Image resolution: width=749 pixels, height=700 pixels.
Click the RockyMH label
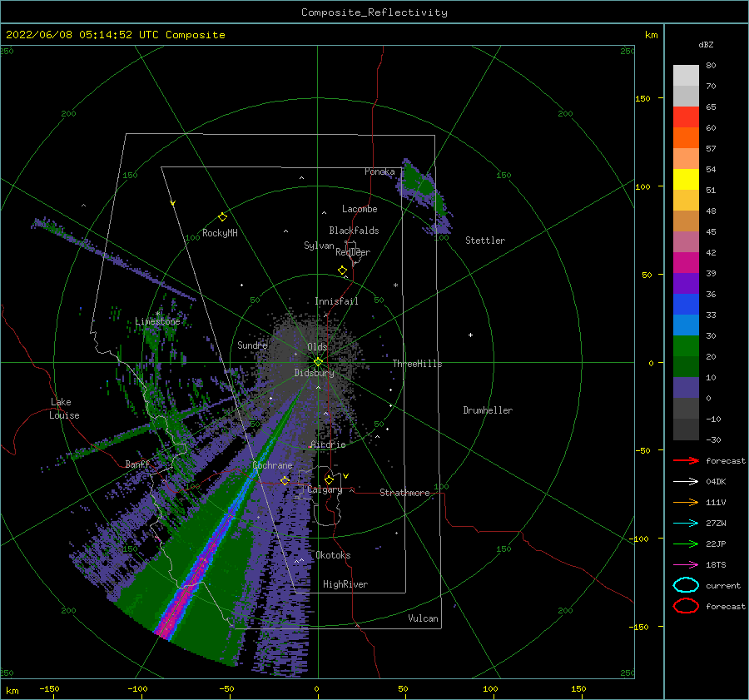pos(220,233)
